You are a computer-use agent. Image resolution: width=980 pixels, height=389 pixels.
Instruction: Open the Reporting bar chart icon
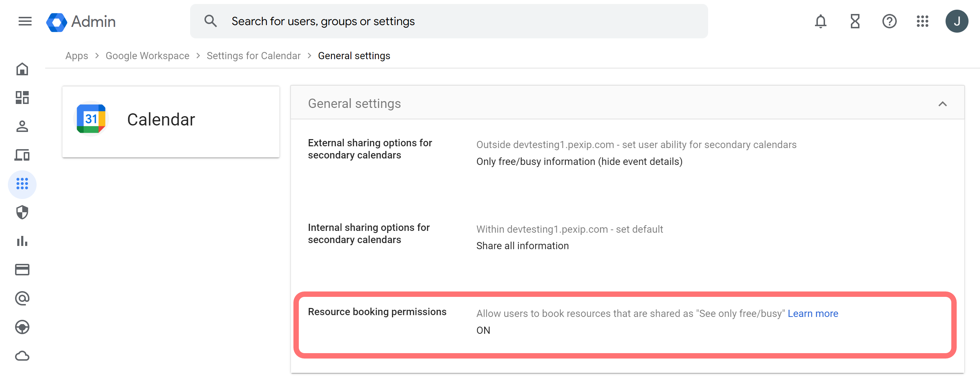pos(22,241)
